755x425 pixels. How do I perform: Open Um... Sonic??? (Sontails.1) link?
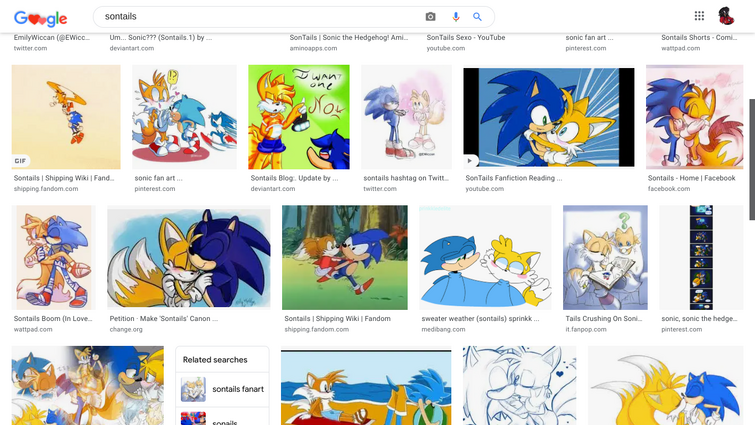tap(161, 38)
